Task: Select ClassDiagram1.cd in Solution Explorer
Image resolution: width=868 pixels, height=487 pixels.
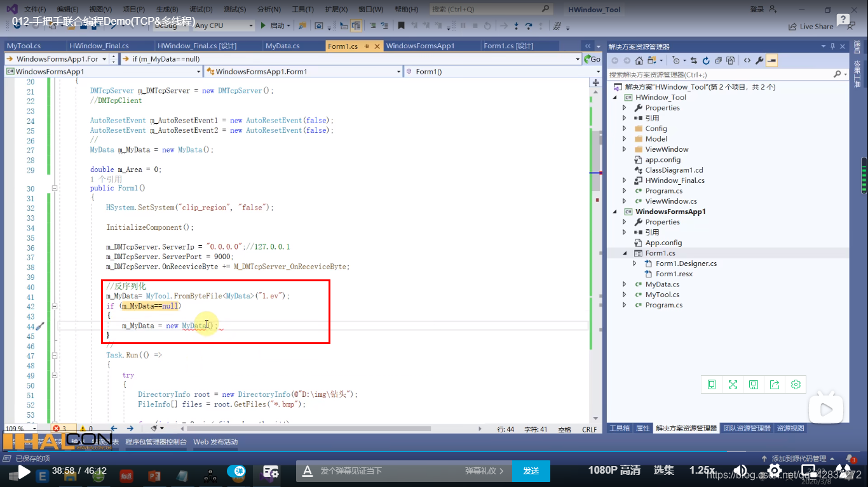Action: click(674, 170)
